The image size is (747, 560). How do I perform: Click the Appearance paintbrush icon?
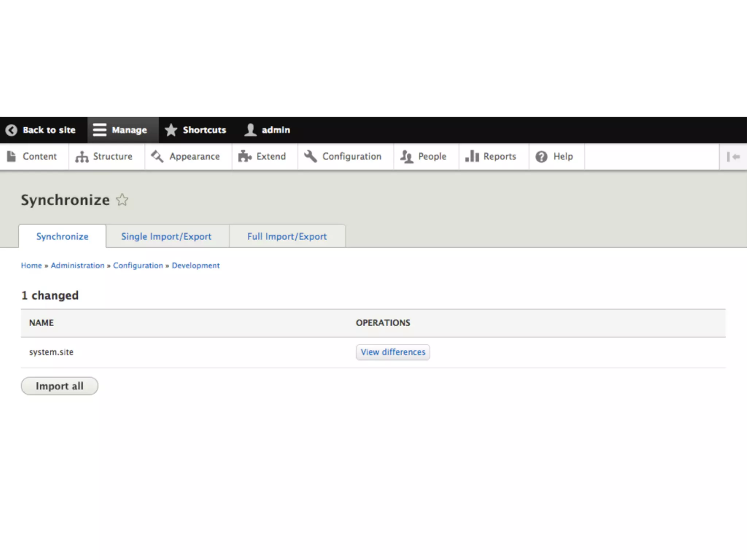point(157,156)
